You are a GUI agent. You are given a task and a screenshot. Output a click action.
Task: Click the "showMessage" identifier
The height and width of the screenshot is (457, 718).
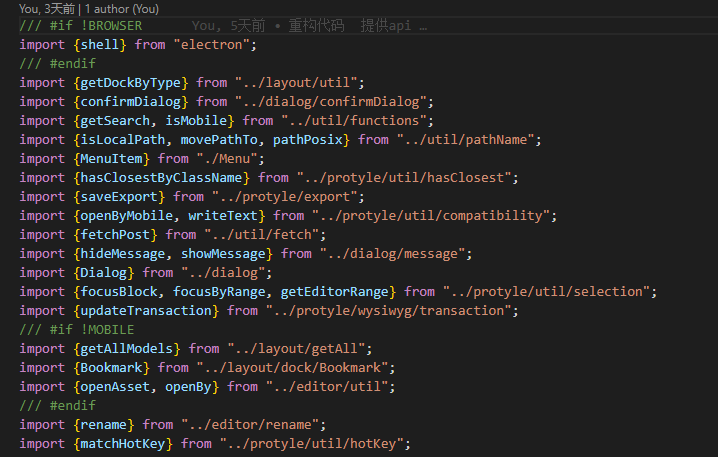pos(223,254)
